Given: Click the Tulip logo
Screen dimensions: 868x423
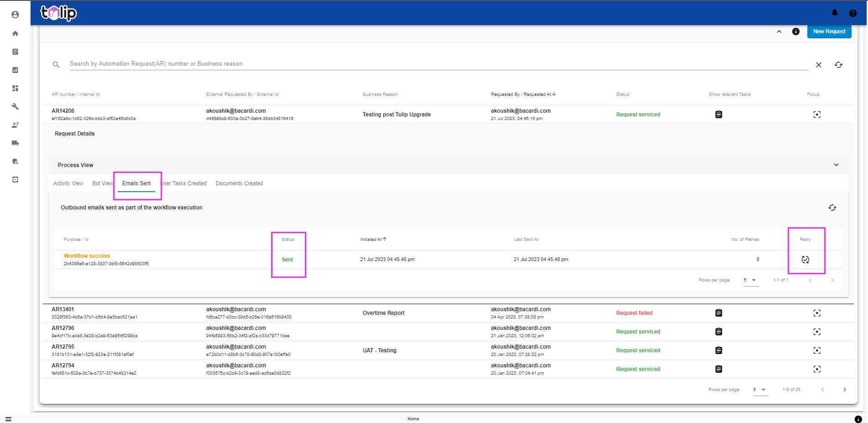Looking at the screenshot, I should [x=58, y=13].
